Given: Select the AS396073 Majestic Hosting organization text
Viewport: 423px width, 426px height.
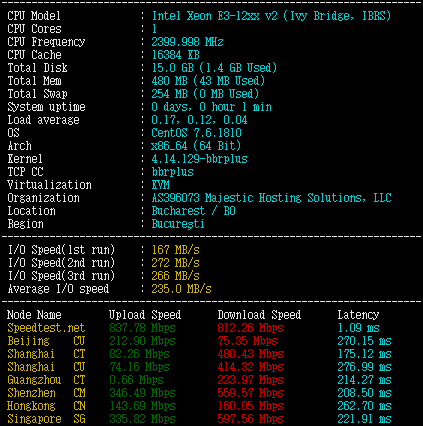Looking at the screenshot, I should tap(271, 198).
